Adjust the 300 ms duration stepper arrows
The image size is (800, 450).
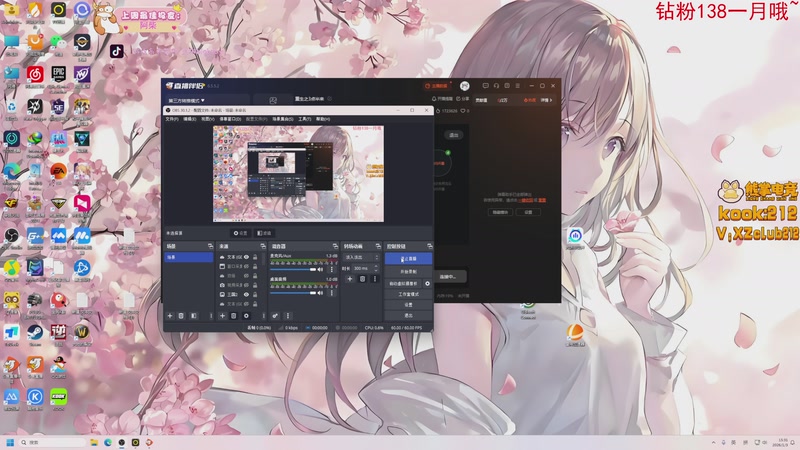tap(377, 268)
